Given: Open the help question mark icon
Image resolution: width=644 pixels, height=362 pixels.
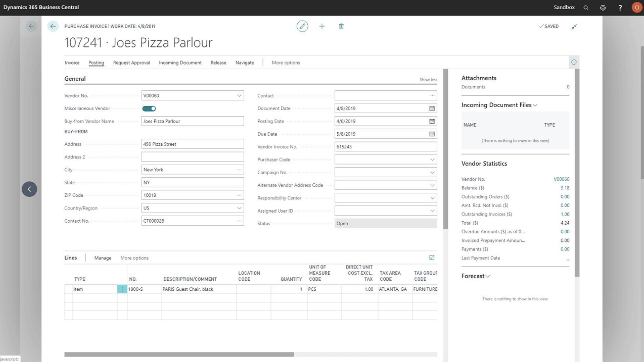Looking at the screenshot, I should (x=620, y=8).
